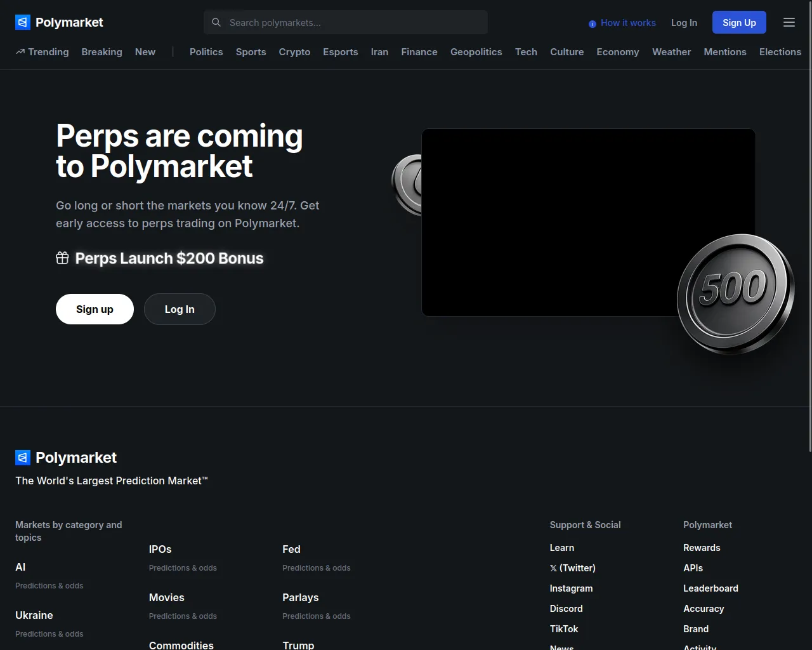Open the AI footer link
The image size is (812, 650).
tap(20, 567)
